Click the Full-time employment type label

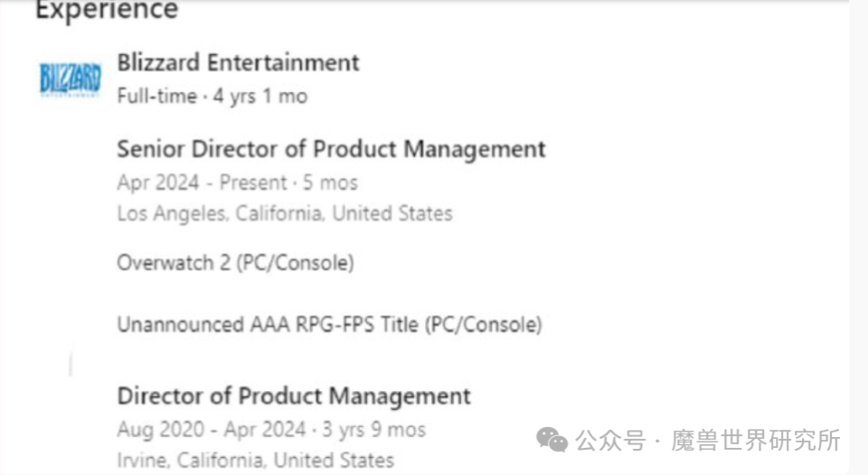156,96
